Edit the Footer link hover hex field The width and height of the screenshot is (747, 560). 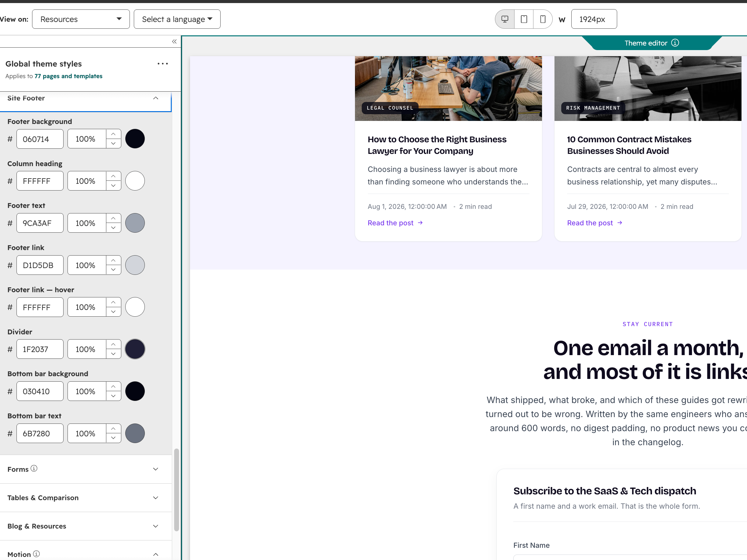[40, 307]
